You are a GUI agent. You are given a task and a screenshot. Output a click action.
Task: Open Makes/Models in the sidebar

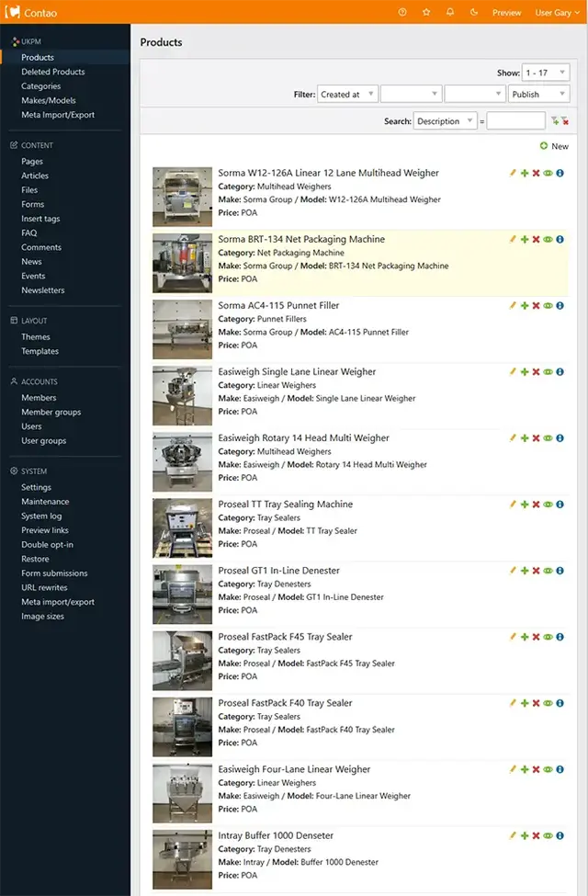(49, 100)
